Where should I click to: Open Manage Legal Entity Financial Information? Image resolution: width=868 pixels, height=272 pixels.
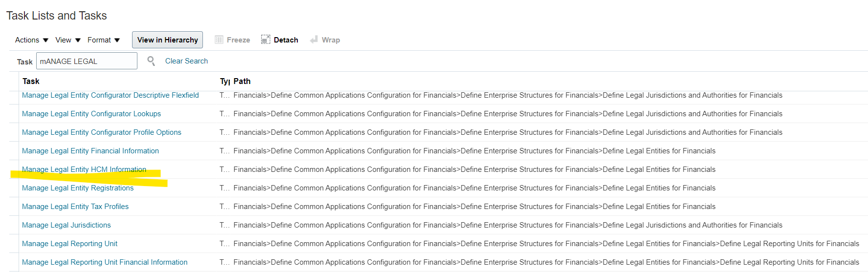click(x=90, y=151)
